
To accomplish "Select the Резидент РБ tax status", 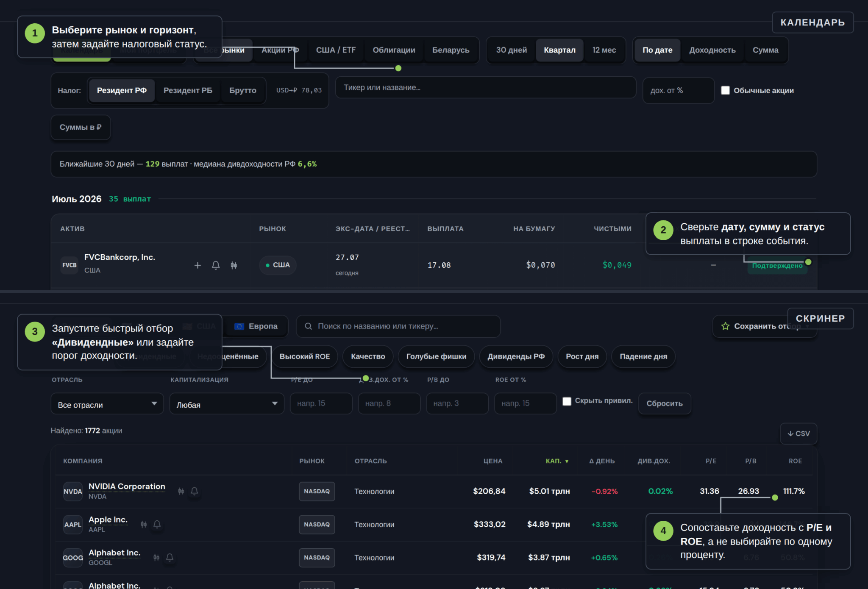I will coord(188,90).
